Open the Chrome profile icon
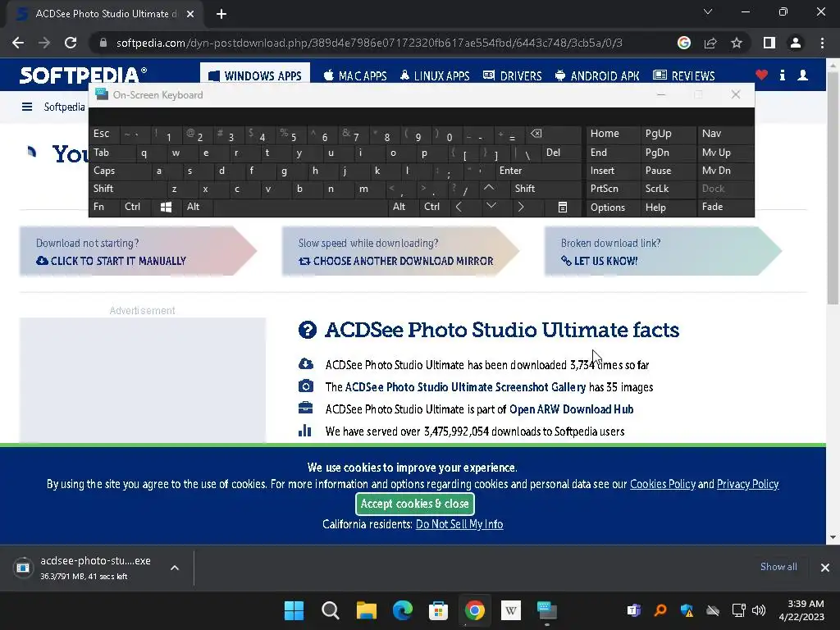This screenshot has height=630, width=840. tap(796, 43)
